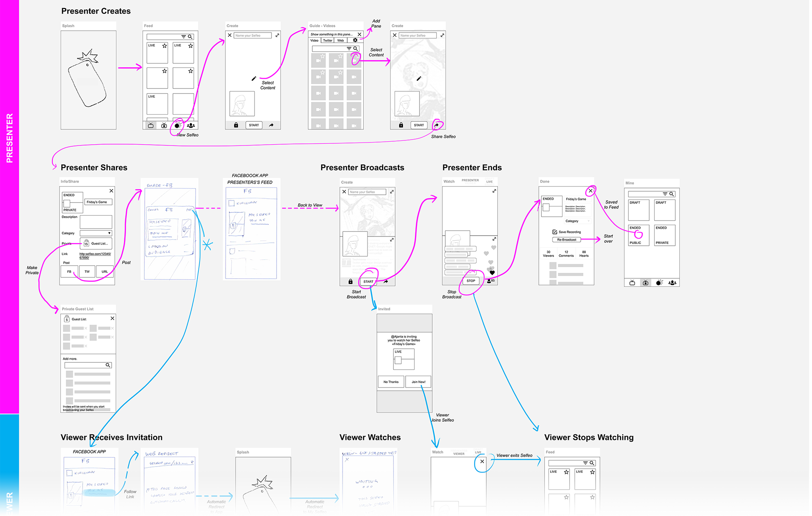Click the viewers count icon showing 85
Screen dimensions: 812x516
[x=491, y=281]
